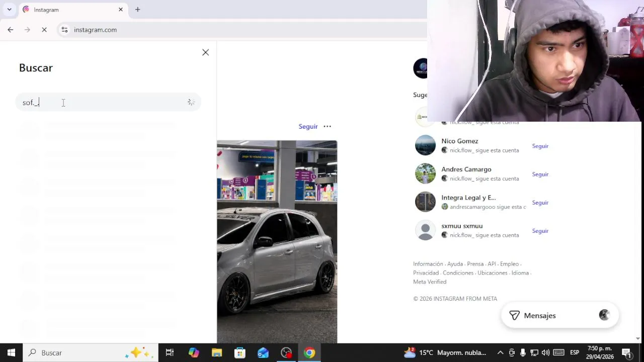Open the three-dots post options menu
644x362 pixels.
pos(327,126)
